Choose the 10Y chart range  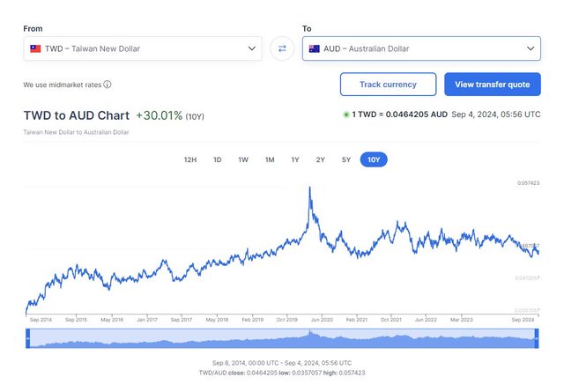(x=374, y=159)
